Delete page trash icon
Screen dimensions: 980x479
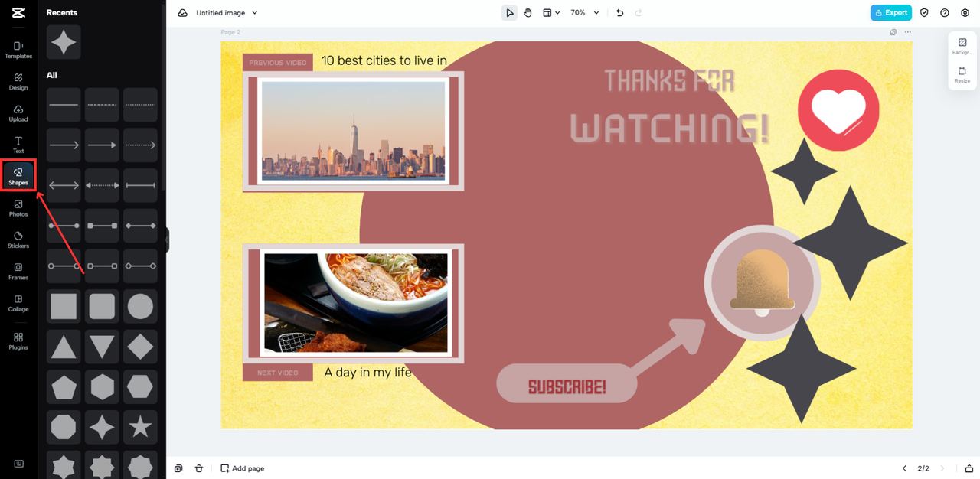point(199,468)
